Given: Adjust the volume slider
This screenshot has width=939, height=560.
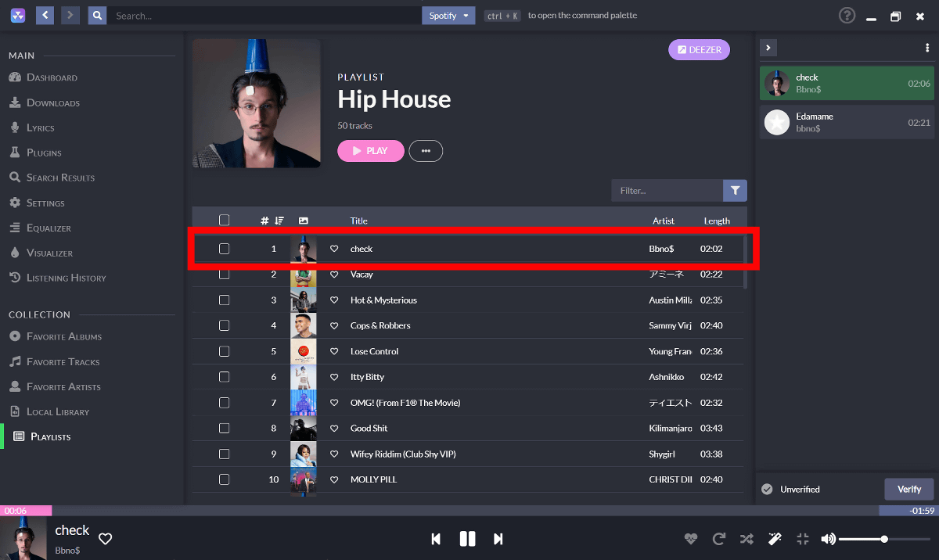Looking at the screenshot, I should pos(884,539).
